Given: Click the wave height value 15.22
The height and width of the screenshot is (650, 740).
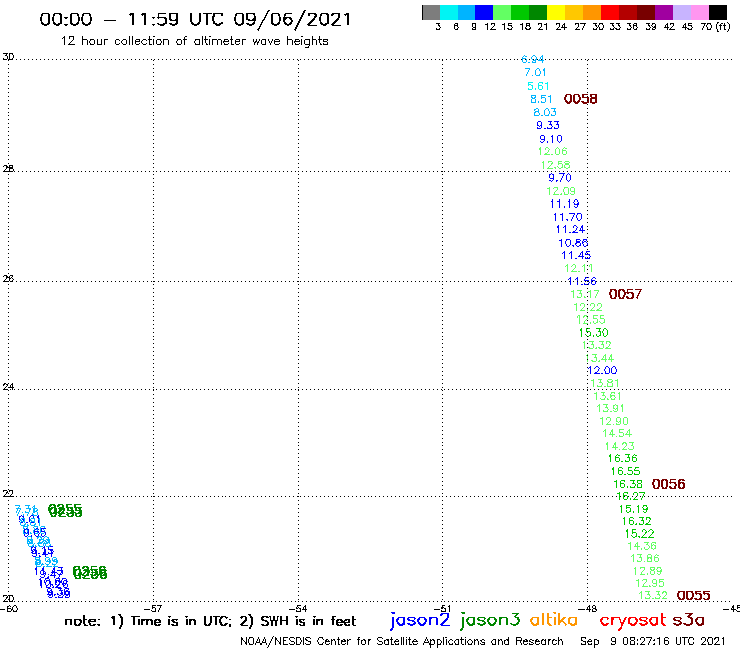Looking at the screenshot, I should coord(639,534).
